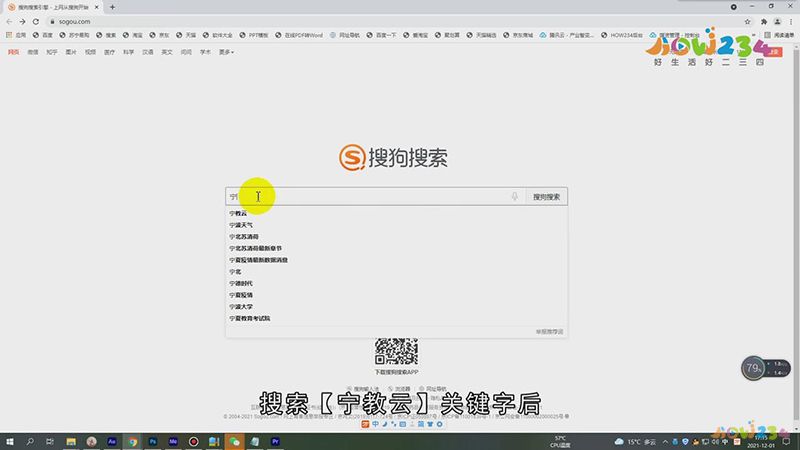Open the 百度一下 bookmark
Image resolution: width=800 pixels, height=450 pixels.
pyautogui.click(x=382, y=35)
